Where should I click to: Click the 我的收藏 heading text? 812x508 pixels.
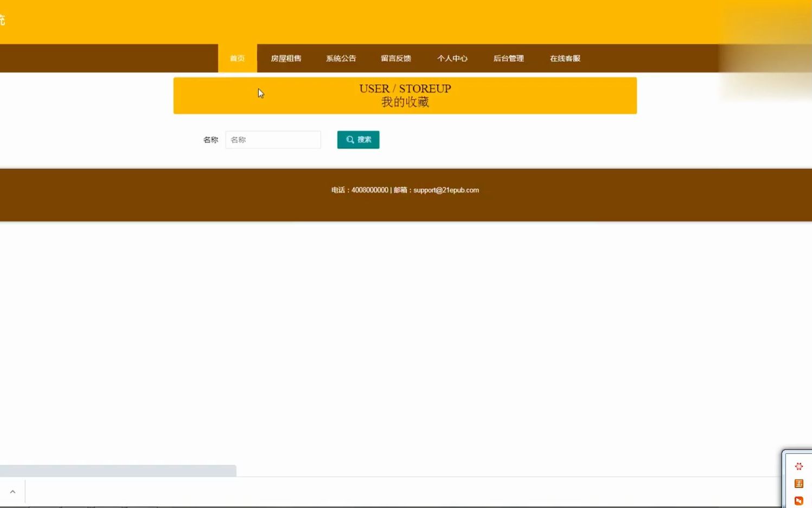click(x=405, y=102)
